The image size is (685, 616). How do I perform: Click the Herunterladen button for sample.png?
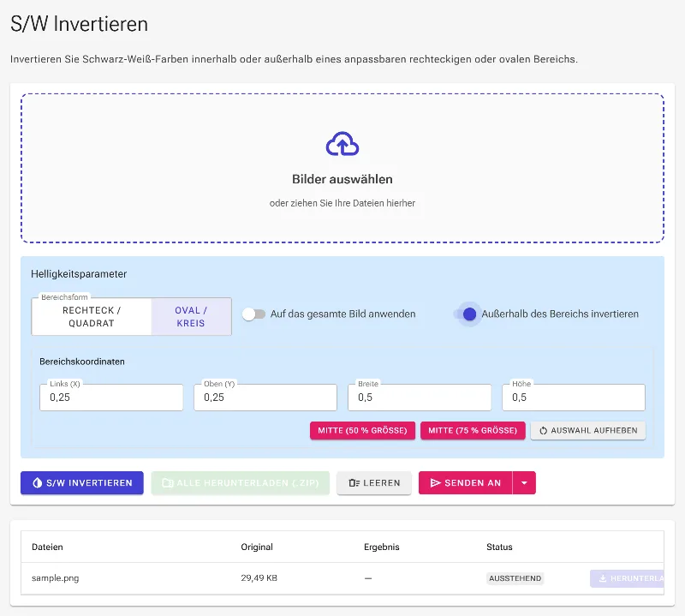627,578
